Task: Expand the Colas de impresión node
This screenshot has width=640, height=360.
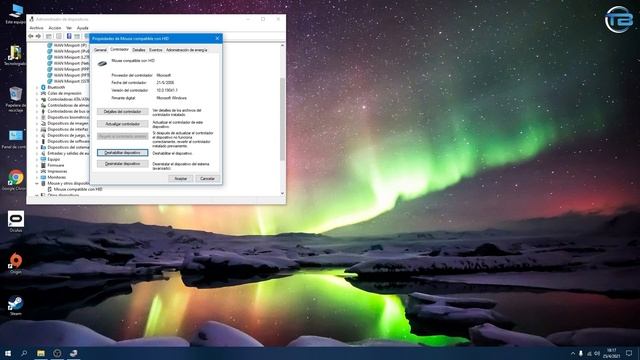Action: [37, 93]
